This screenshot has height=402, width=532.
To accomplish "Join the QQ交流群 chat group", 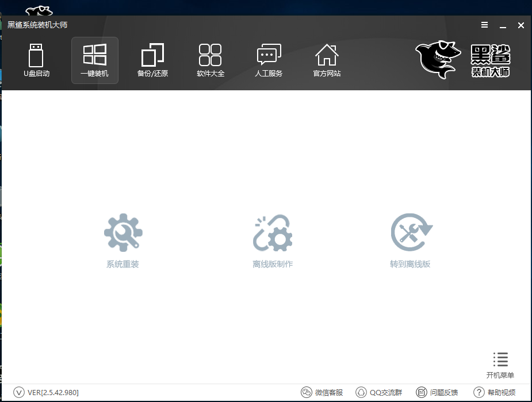I will [378, 392].
